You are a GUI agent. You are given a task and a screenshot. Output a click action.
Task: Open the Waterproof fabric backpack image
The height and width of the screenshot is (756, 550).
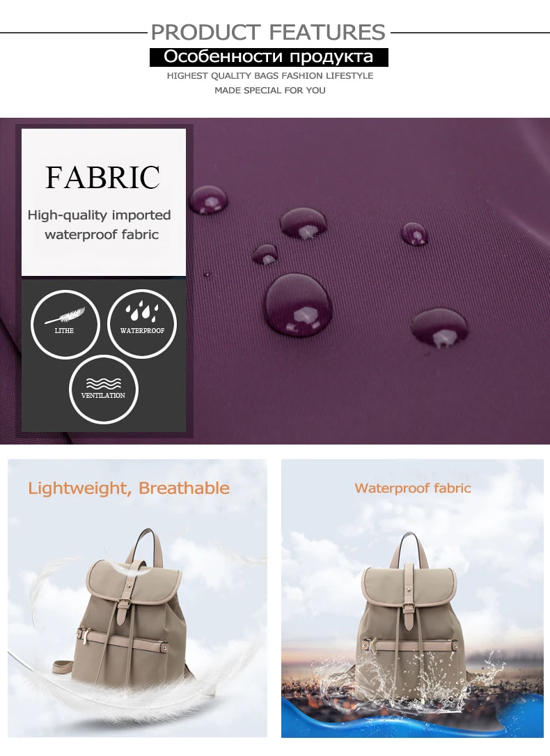tap(412, 598)
